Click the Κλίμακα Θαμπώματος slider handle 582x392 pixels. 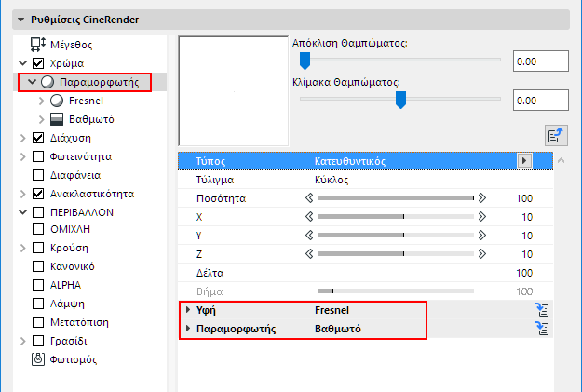tap(400, 99)
